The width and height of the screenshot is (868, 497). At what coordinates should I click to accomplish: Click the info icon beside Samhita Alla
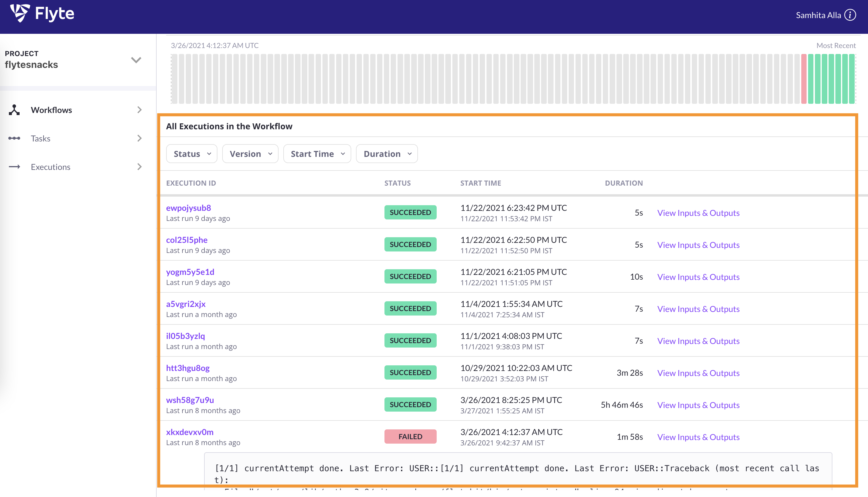(x=850, y=15)
